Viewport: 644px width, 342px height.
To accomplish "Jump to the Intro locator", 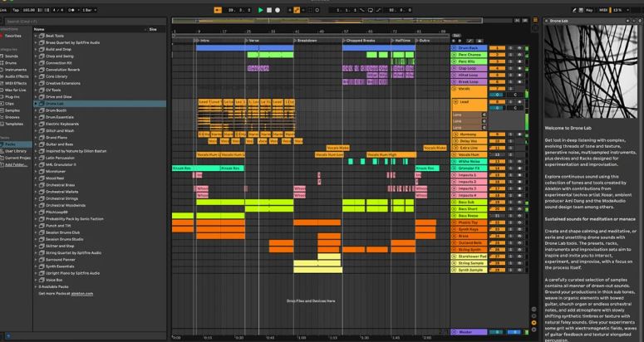I will coord(204,41).
